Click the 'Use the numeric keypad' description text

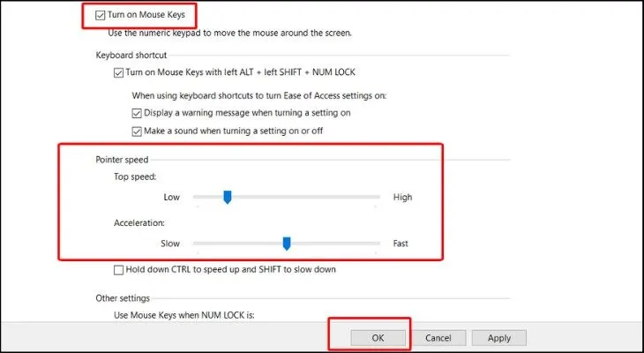tap(229, 33)
